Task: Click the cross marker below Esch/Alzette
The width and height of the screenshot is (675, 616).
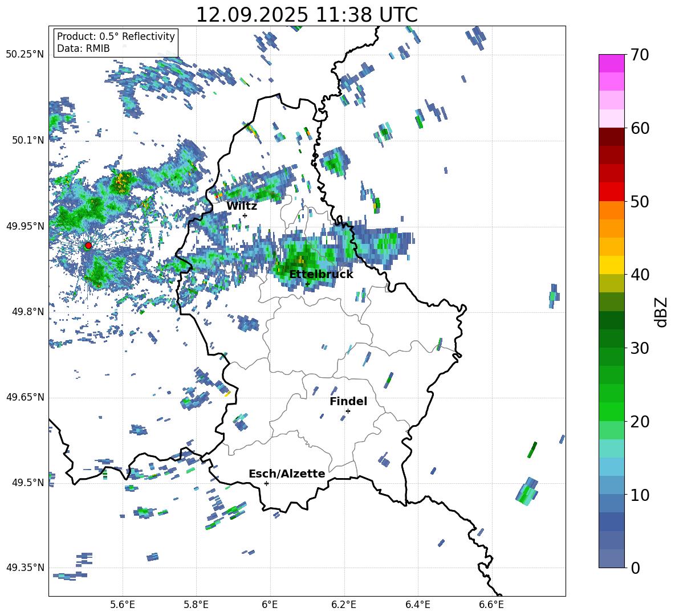Action: (266, 483)
